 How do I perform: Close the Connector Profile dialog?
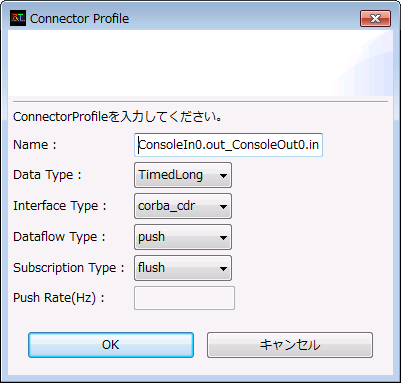[x=375, y=18]
